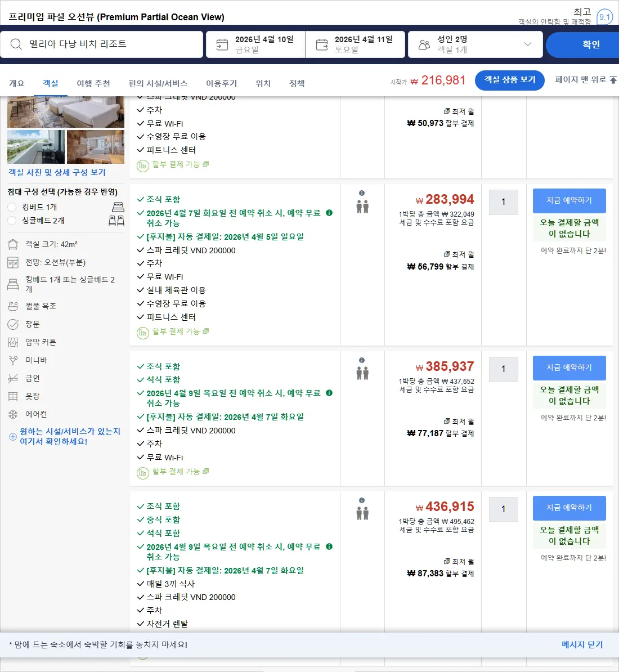Click the whirlpool bathtub icon
The width and height of the screenshot is (619, 672).
(13, 306)
